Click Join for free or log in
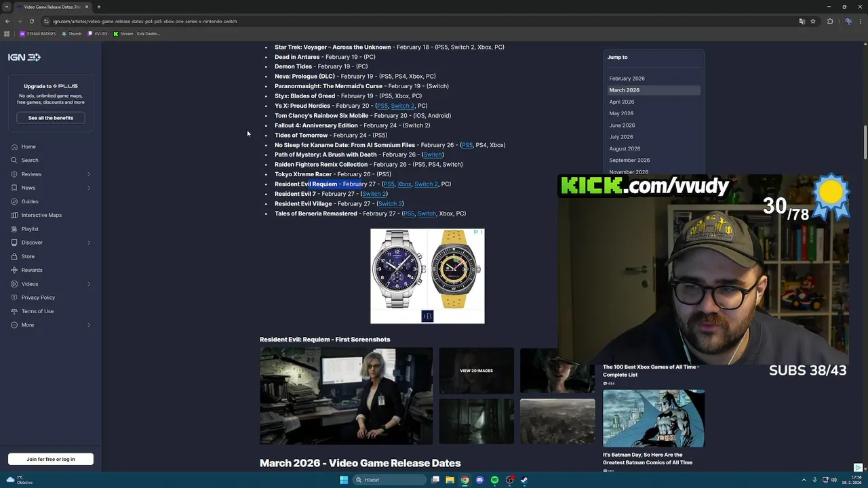 (51, 460)
